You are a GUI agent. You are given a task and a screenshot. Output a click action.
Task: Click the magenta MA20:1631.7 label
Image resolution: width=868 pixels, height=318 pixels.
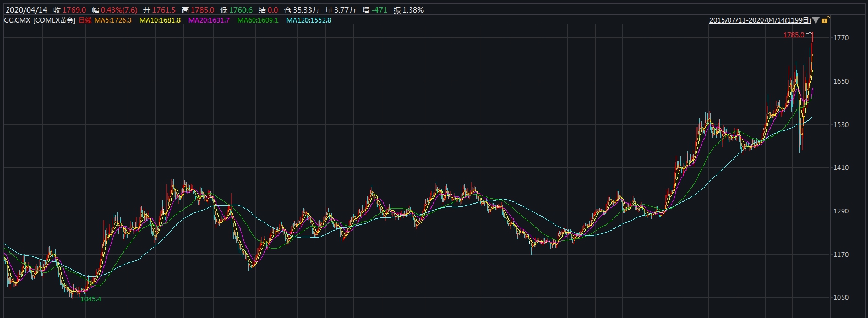click(209, 20)
